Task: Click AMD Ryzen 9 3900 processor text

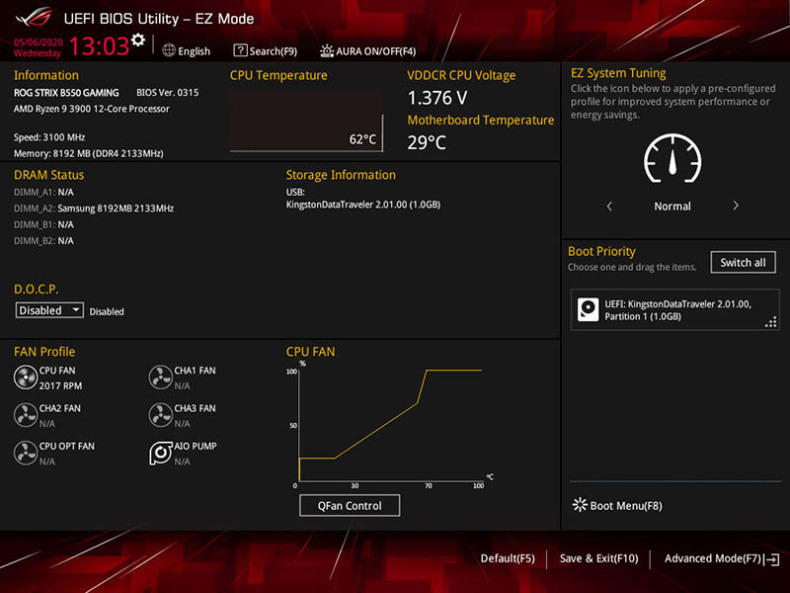Action: [x=92, y=109]
